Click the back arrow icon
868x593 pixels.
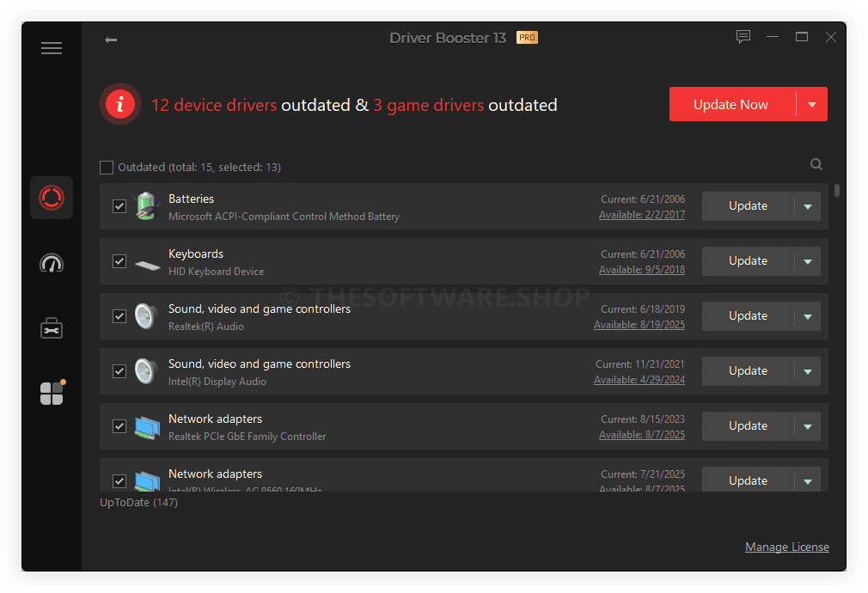point(111,40)
